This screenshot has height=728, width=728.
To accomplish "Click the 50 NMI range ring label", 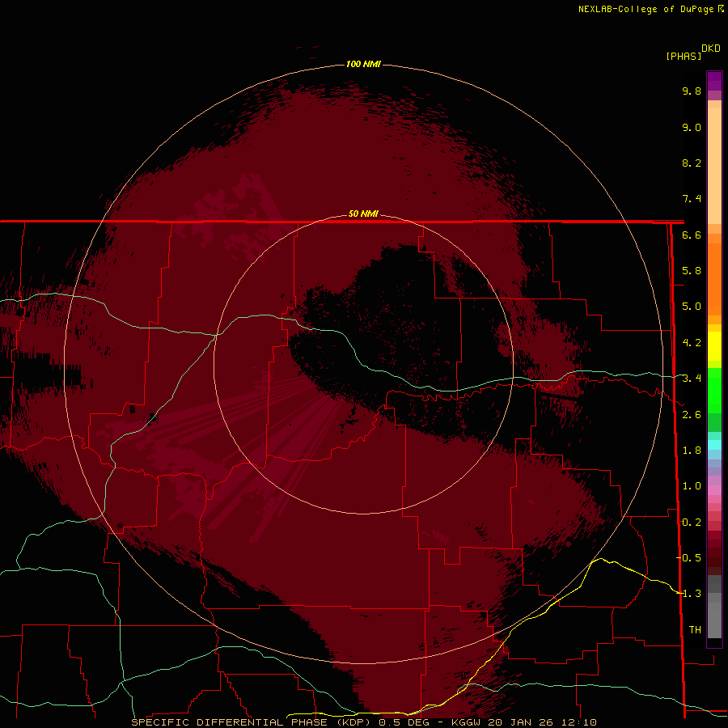I will coord(363,214).
